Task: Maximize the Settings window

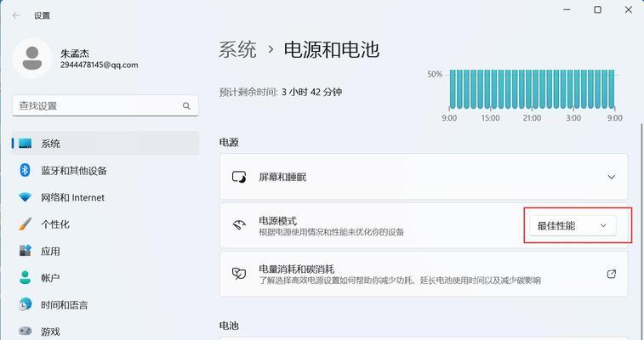Action: pyautogui.click(x=597, y=10)
